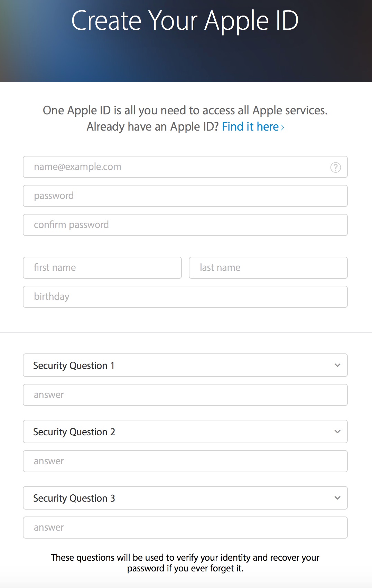Select the confirm password field
Viewport: 372px width, 588px height.
click(185, 225)
